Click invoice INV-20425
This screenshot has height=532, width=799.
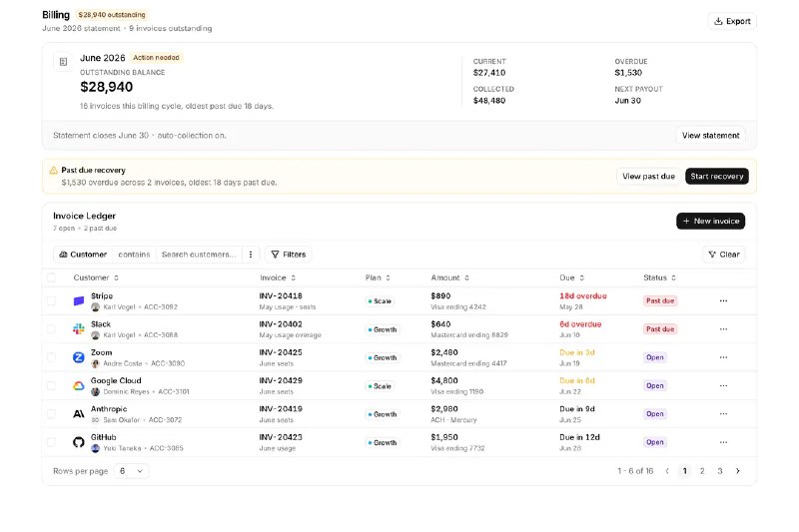click(281, 352)
